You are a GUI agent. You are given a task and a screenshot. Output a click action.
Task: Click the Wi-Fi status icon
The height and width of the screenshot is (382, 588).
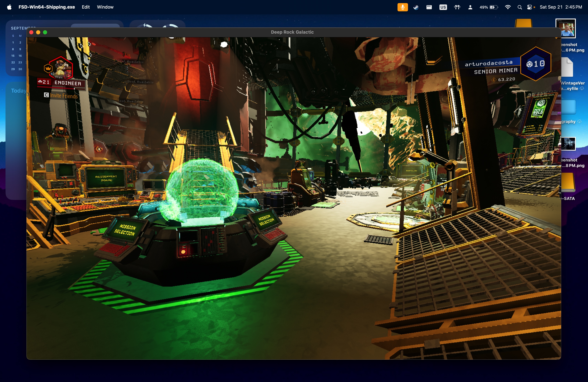click(x=508, y=7)
